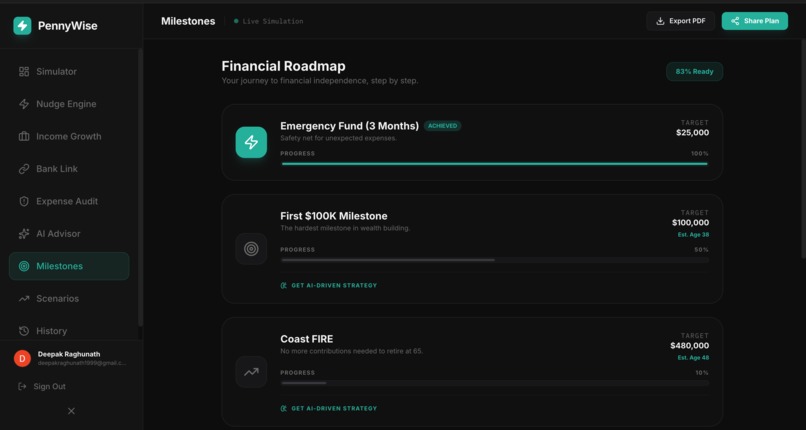The width and height of the screenshot is (806, 430).
Task: Click the user email address in sidebar
Action: coord(82,363)
